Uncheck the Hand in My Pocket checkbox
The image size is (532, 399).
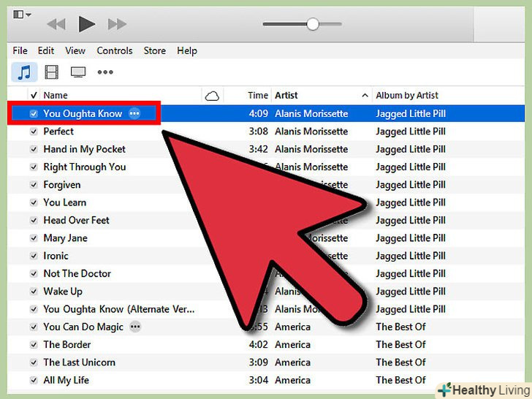[x=34, y=149]
